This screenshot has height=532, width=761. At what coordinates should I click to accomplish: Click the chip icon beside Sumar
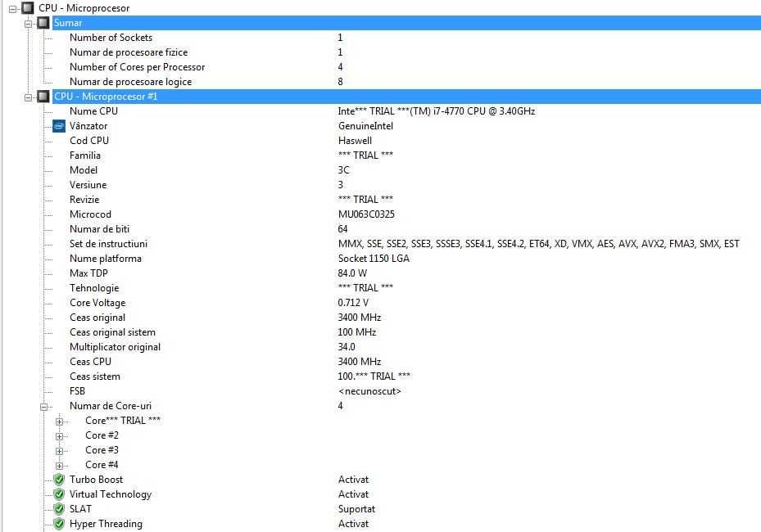click(x=43, y=22)
